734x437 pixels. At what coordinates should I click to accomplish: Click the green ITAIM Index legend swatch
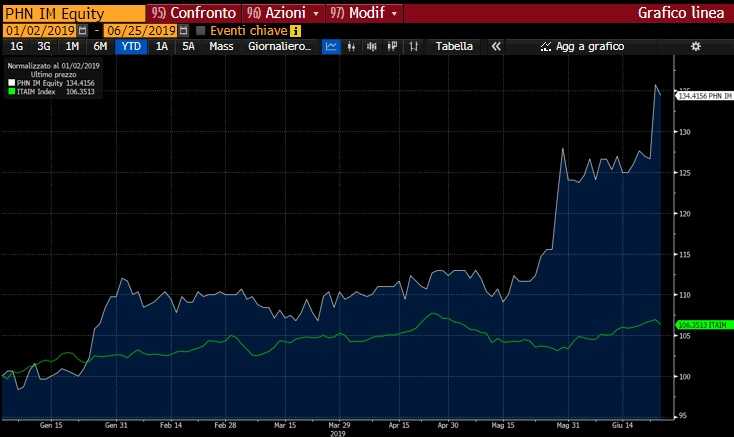coord(12,91)
